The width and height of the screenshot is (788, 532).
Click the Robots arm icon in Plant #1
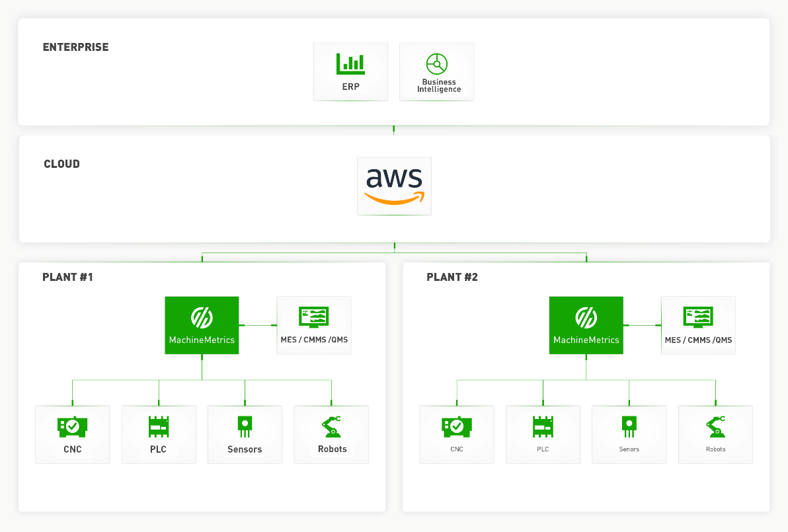pyautogui.click(x=332, y=426)
